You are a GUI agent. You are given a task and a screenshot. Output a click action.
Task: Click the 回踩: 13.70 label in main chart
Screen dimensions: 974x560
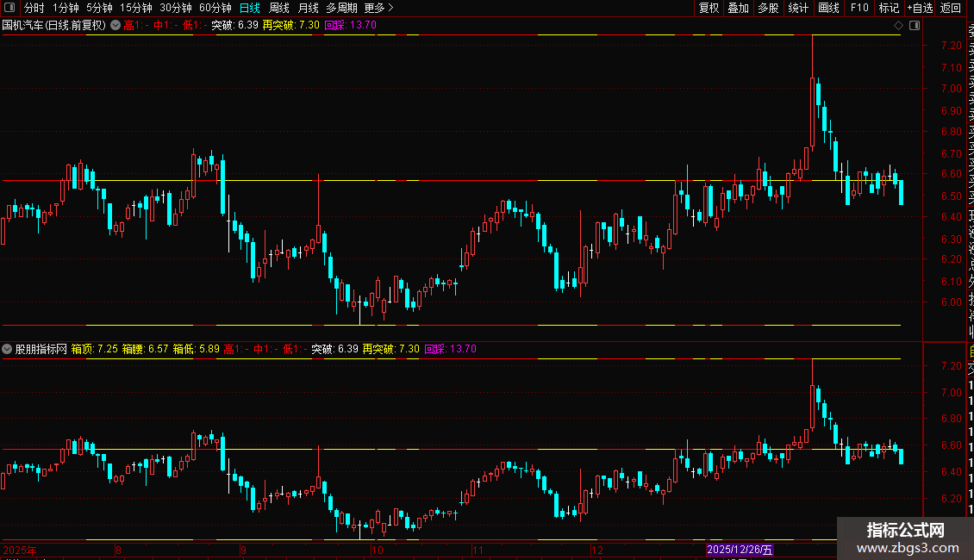coord(350,26)
